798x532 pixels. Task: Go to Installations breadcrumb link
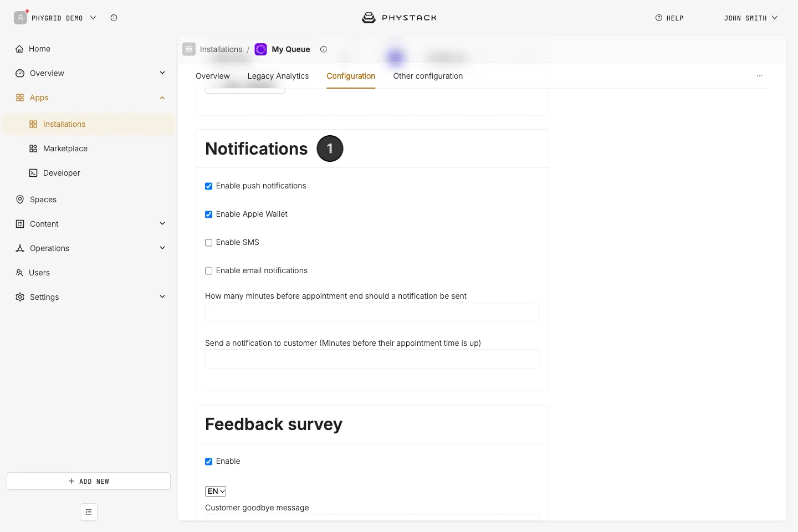(221, 49)
